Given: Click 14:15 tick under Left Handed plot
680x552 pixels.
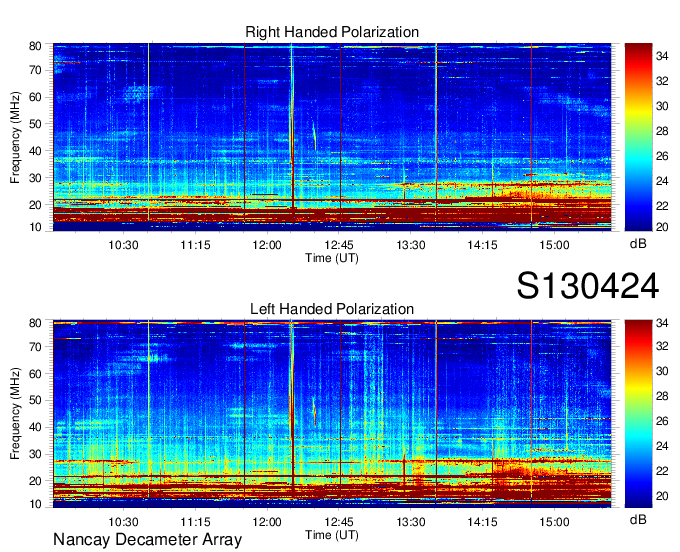Looking at the screenshot, I should coord(482,522).
